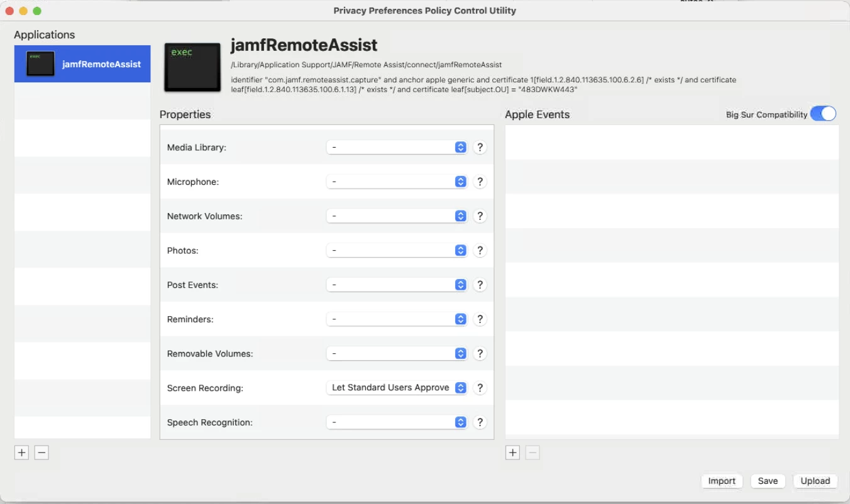Click the Big Sur Compatibility label
Screen dimensions: 850x504
pyautogui.click(x=766, y=115)
